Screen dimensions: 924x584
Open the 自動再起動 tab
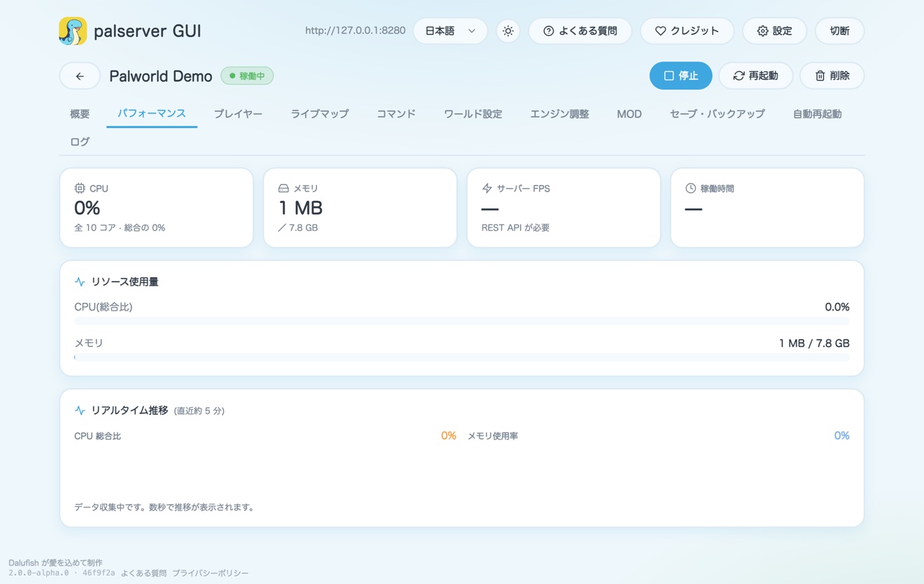coord(817,113)
